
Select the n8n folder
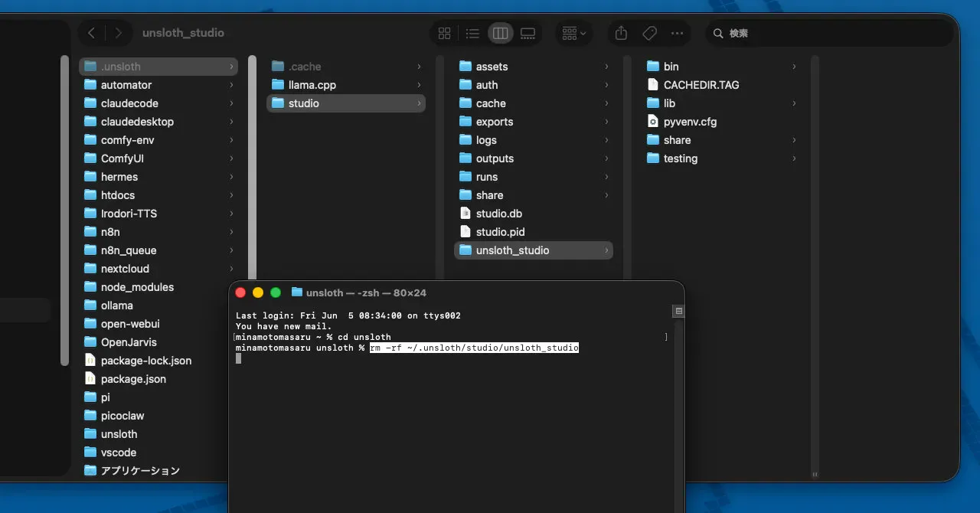coord(158,232)
